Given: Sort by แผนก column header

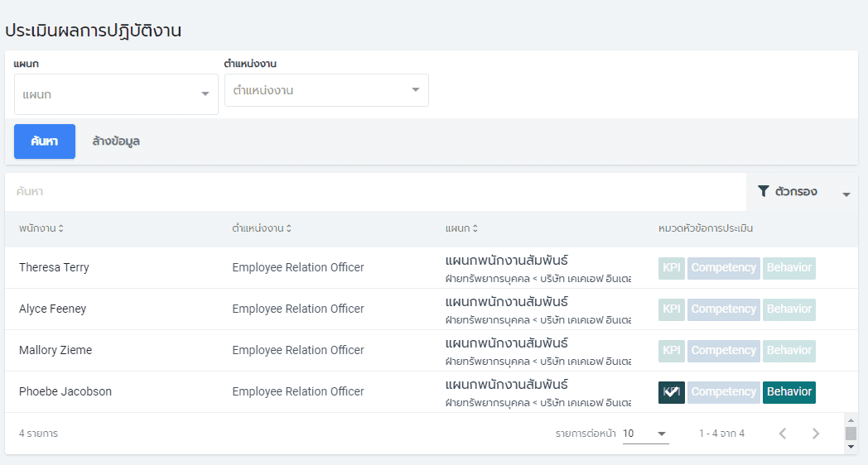Looking at the screenshot, I should [x=461, y=228].
